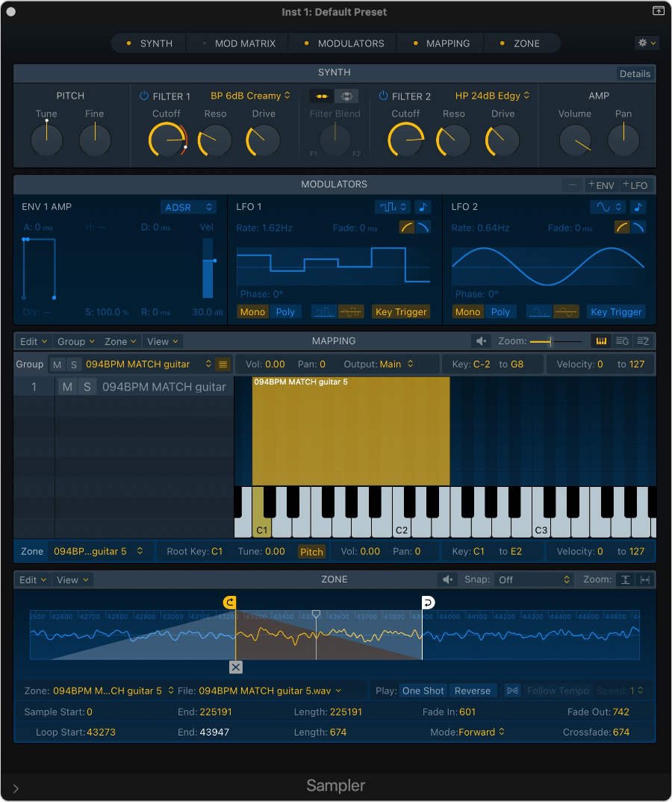
Task: Open the Edit menu in the Mapping section
Action: pyautogui.click(x=33, y=341)
